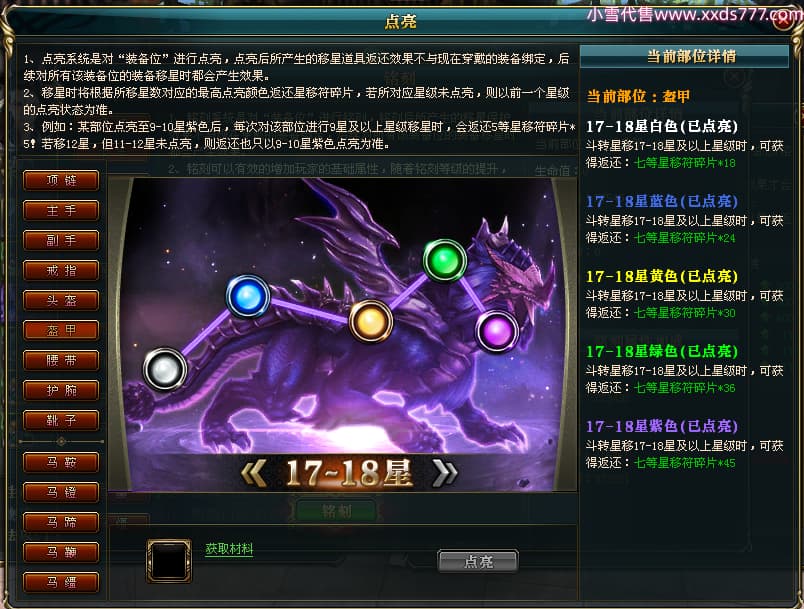Click the green orb on the dragon

[445, 260]
